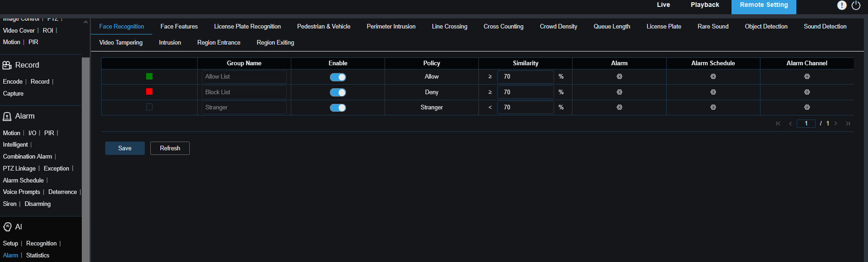Go to first page of table
Screen dimensions: 868x262
coord(778,124)
